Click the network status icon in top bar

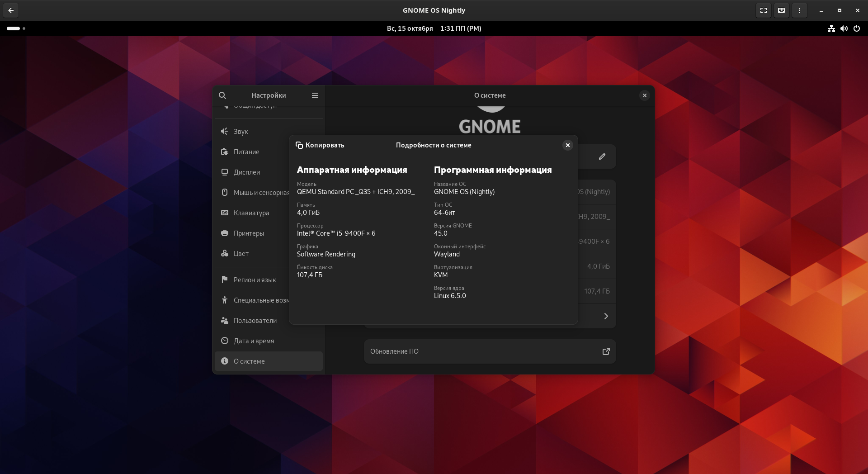click(x=831, y=28)
